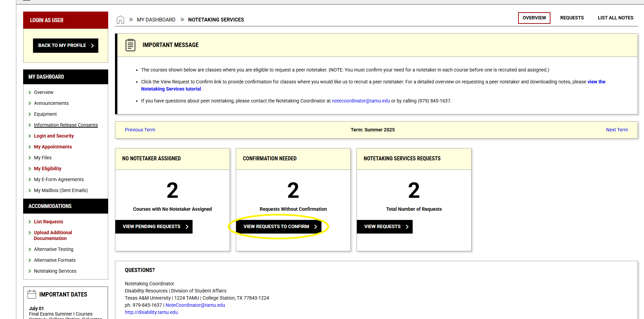644x319 pixels.
Task: Click chevron beside My Files item
Action: (30, 158)
